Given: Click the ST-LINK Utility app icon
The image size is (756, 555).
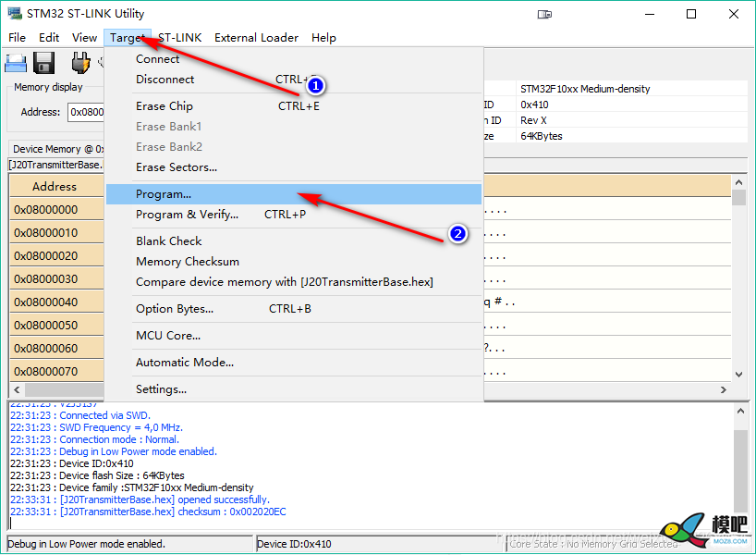Looking at the screenshot, I should coord(15,13).
